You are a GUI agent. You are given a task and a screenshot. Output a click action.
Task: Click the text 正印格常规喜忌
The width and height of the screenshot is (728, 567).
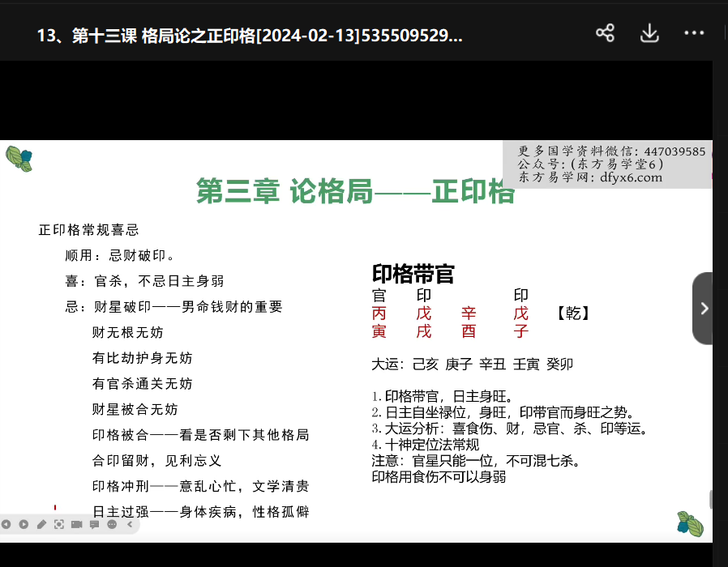click(88, 230)
